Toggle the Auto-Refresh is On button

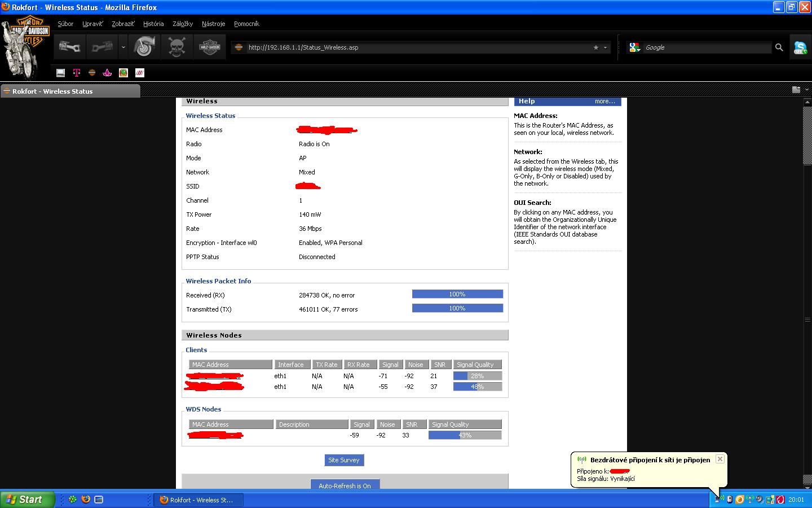(345, 485)
